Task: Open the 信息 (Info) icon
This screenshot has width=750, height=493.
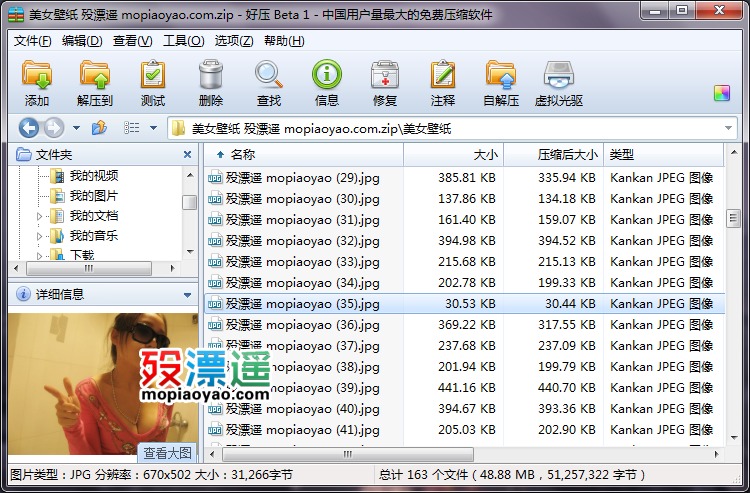Action: 327,82
